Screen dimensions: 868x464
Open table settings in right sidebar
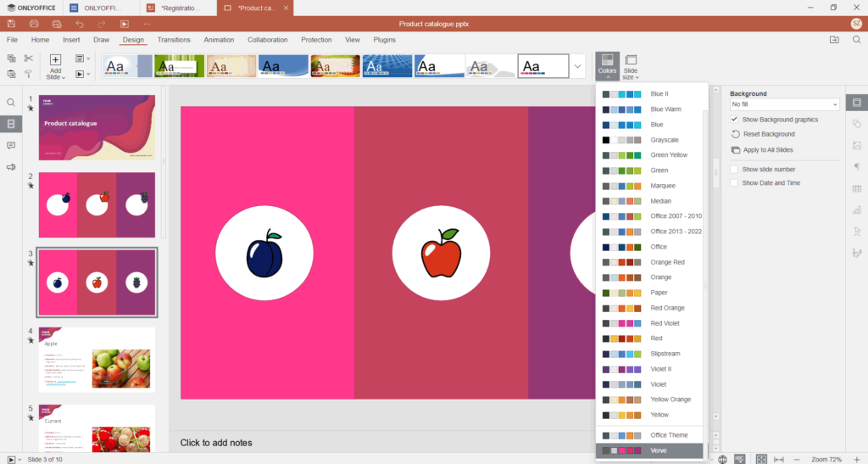(856, 188)
